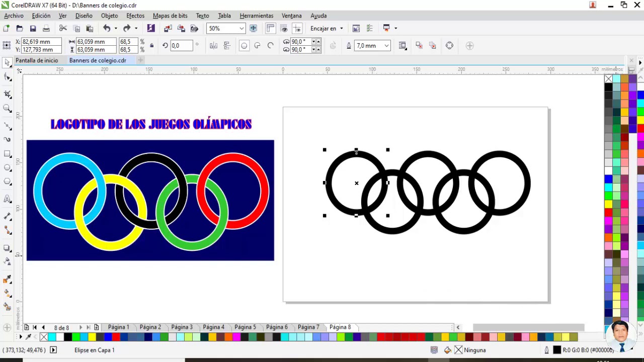This screenshot has height=362, width=644.
Task: Click the Paste icon in toolbar
Action: 90,28
